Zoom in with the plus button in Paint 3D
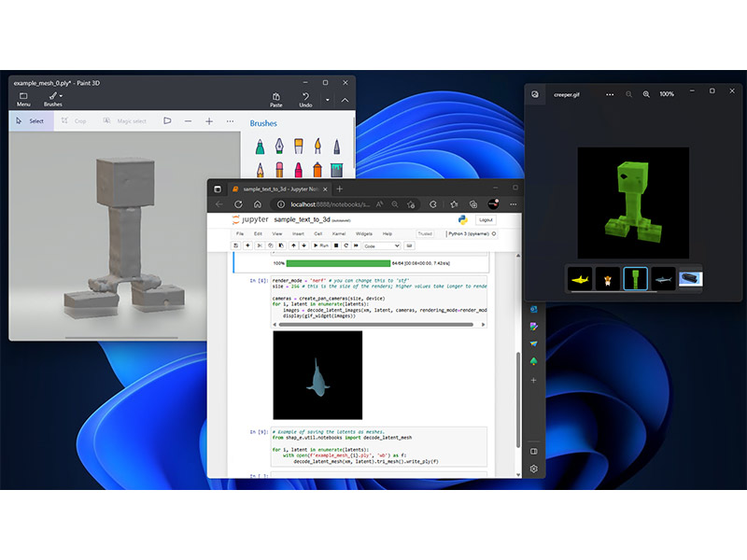Image resolution: width=747 pixels, height=560 pixels. click(209, 121)
